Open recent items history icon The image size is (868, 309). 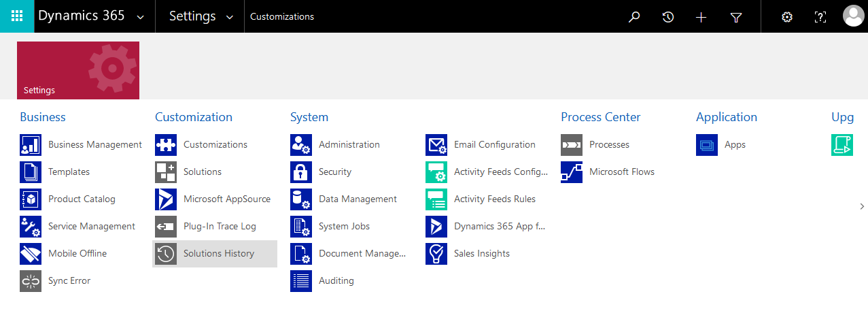tap(668, 17)
